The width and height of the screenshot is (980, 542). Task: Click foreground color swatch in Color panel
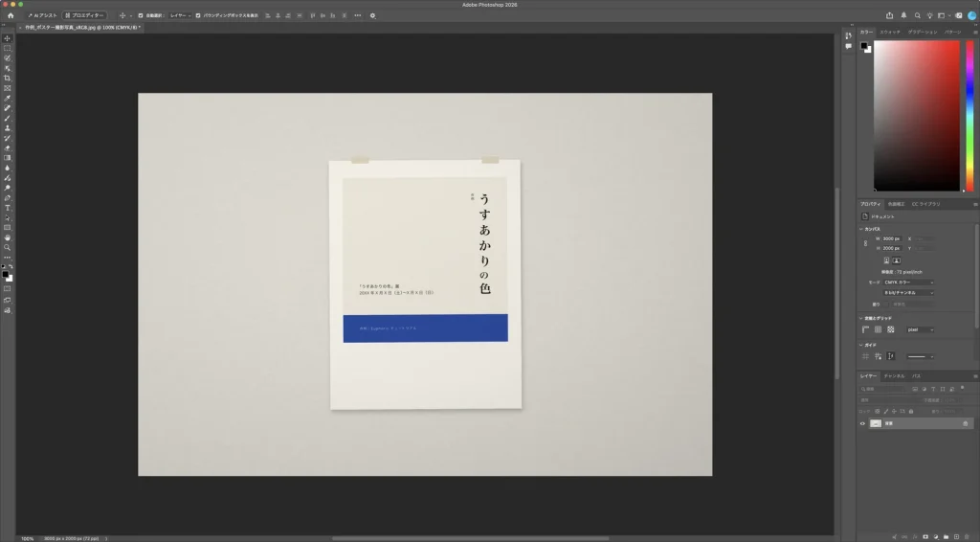tap(864, 46)
